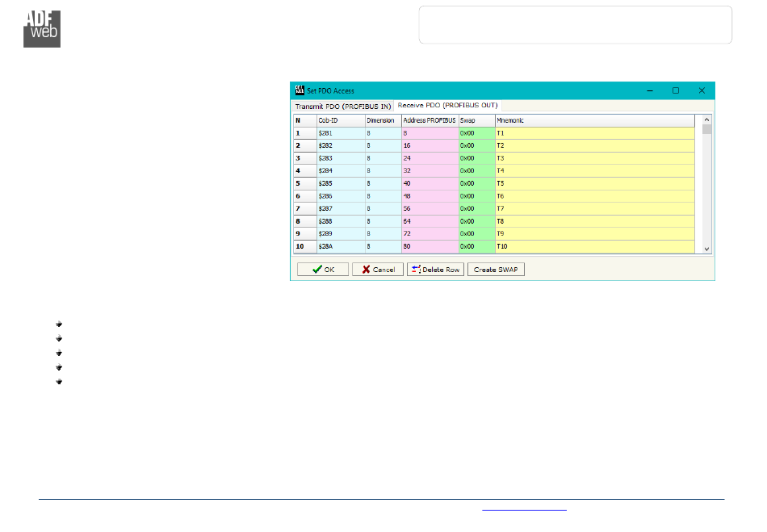Click Address PROFIBUS cell 24
Image resolution: width=767 pixels, height=532 pixels.
click(430, 158)
